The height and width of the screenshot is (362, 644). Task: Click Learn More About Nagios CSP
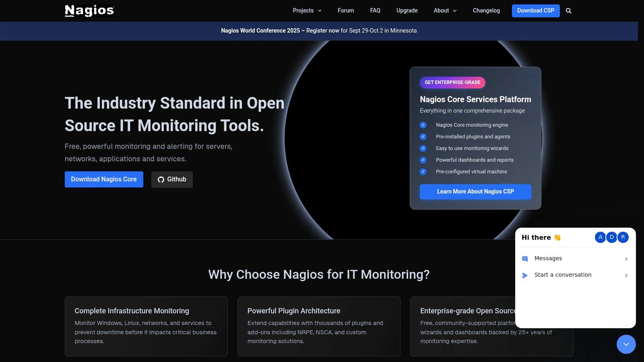coord(475,192)
